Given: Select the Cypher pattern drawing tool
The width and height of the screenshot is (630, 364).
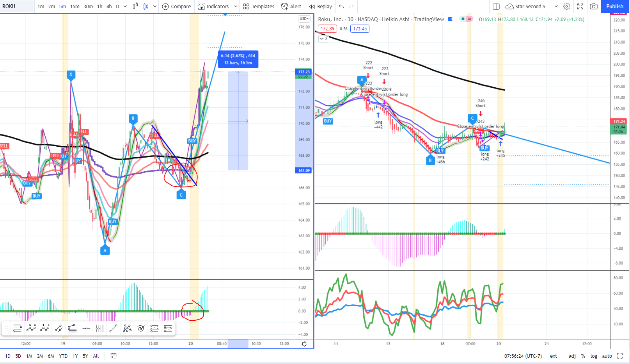Looking at the screenshot, I should pos(127,328).
